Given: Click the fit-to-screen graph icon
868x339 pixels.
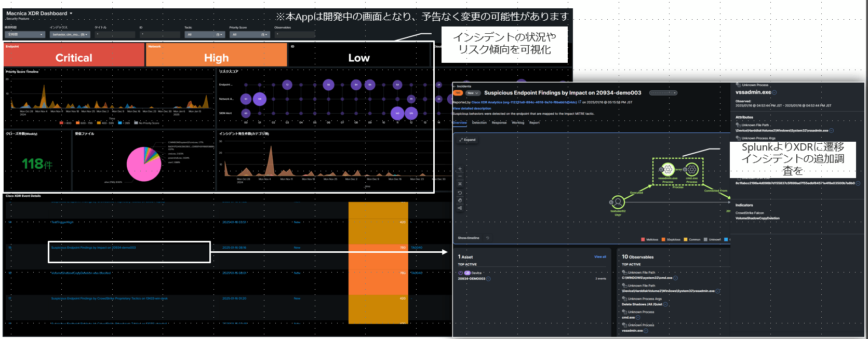Looking at the screenshot, I should click(460, 184).
